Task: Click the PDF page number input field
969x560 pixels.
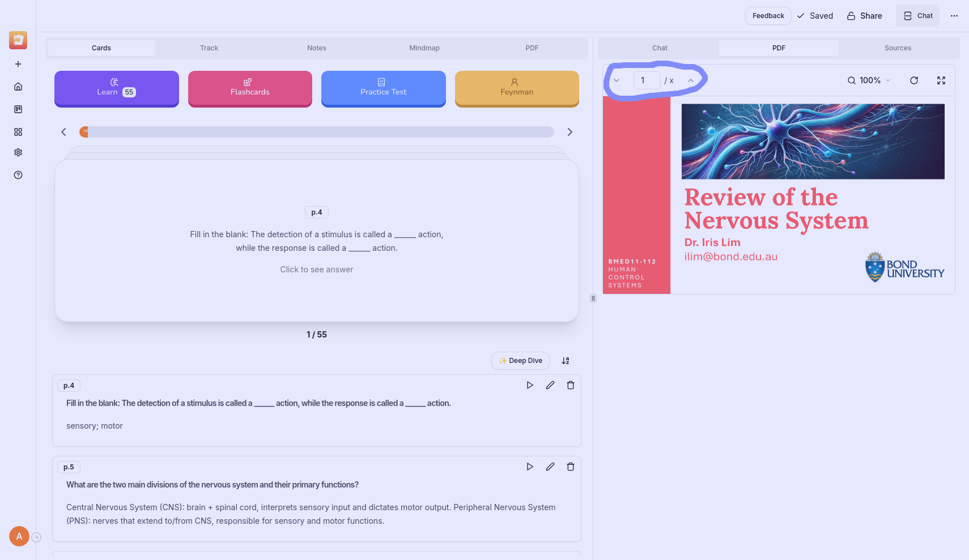Action: pos(647,80)
